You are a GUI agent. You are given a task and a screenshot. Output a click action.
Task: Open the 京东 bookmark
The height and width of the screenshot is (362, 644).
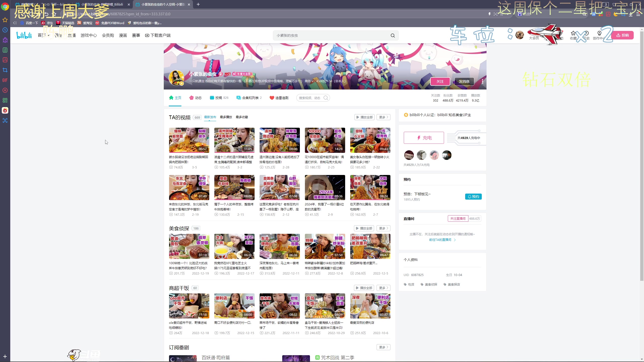[x=47, y=23]
